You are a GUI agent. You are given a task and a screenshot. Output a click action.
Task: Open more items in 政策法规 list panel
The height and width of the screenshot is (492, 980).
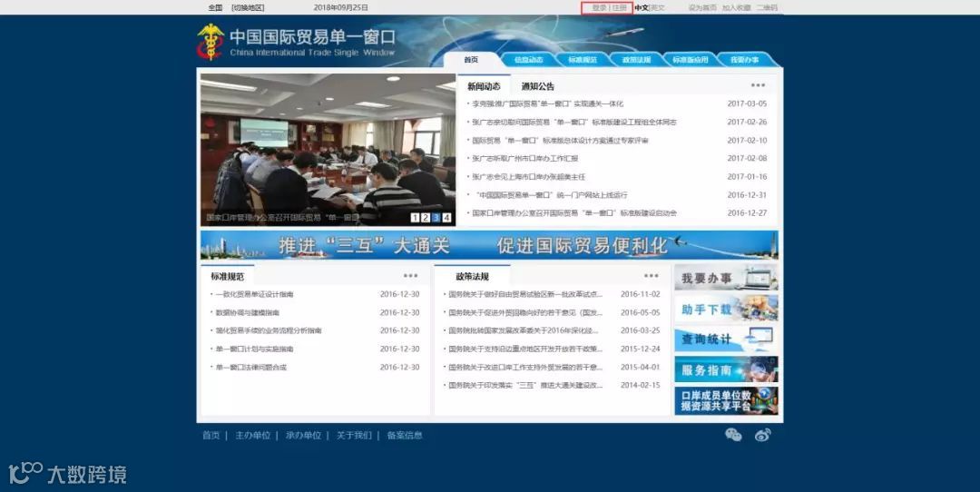(652, 276)
